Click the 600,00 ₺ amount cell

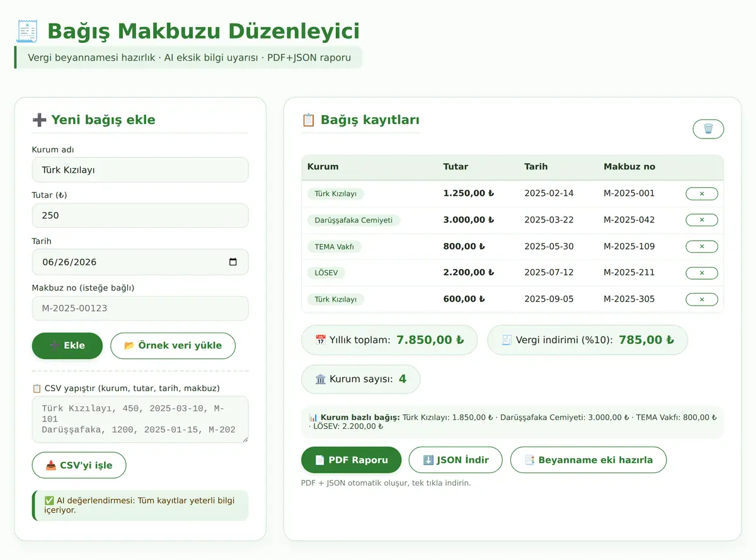(464, 299)
